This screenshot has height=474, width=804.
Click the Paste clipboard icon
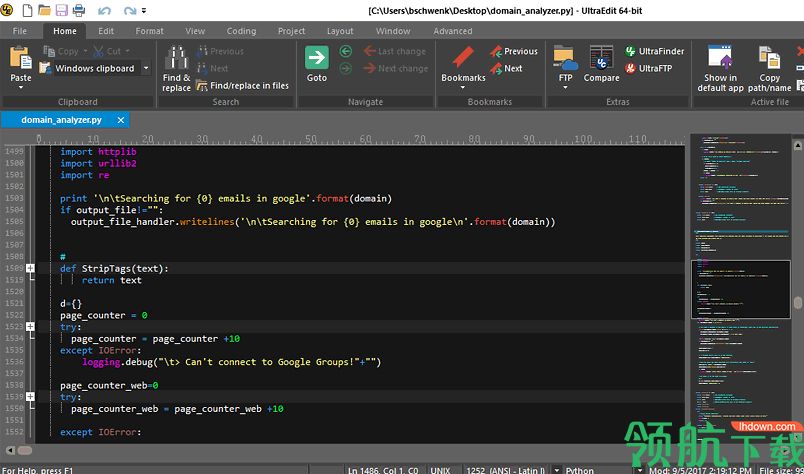[x=21, y=57]
